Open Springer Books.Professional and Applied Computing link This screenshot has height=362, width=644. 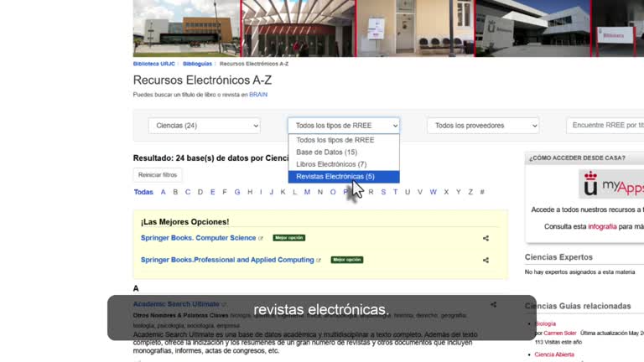(227, 260)
